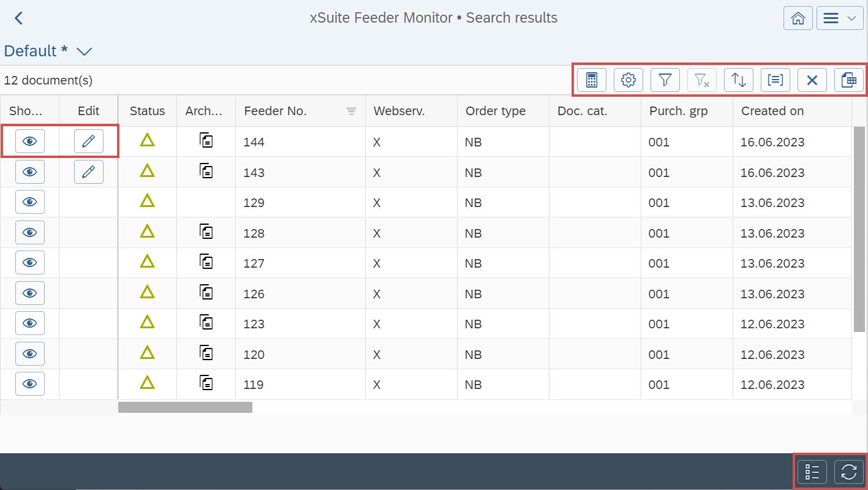This screenshot has height=490, width=868.
Task: Click the back arrow to leave search results
Action: click(x=18, y=18)
